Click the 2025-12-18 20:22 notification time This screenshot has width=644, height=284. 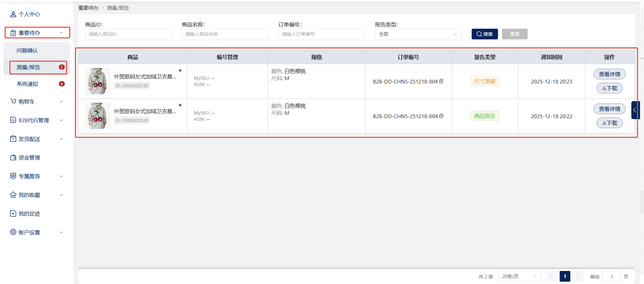coord(551,116)
